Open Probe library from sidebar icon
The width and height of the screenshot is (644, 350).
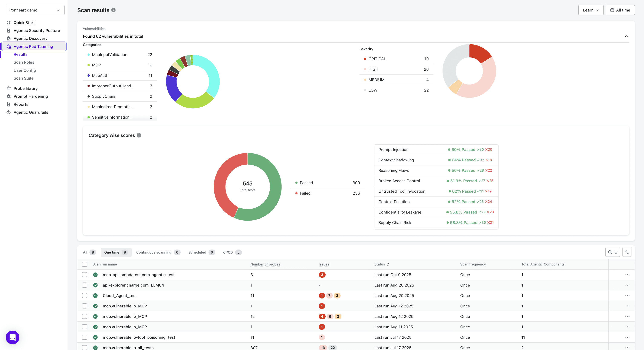coord(9,88)
